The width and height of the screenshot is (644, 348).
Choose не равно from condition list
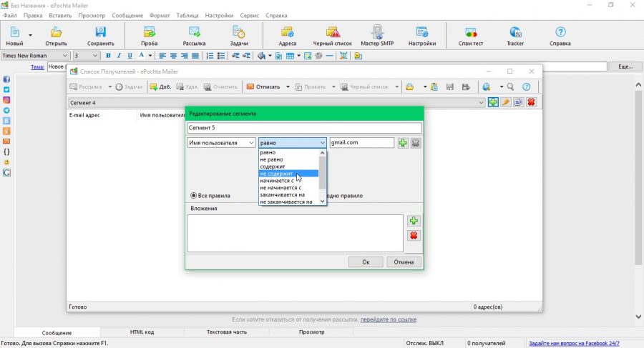(289, 159)
